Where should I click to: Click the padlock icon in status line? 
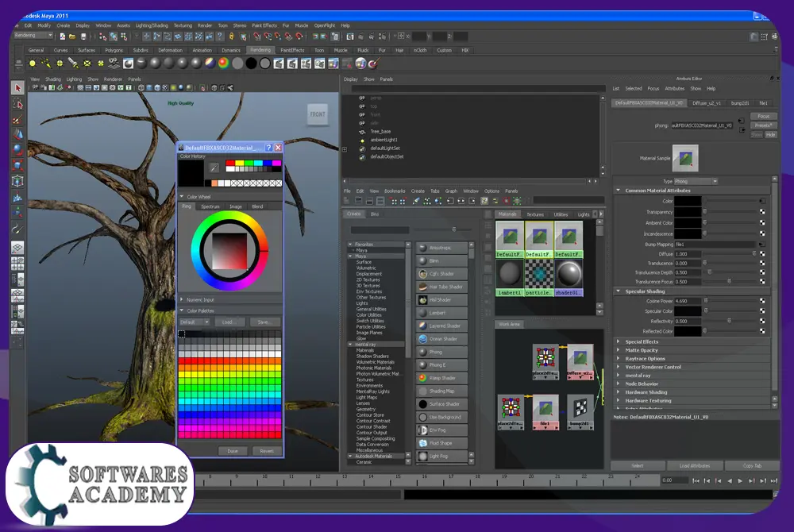click(x=231, y=37)
